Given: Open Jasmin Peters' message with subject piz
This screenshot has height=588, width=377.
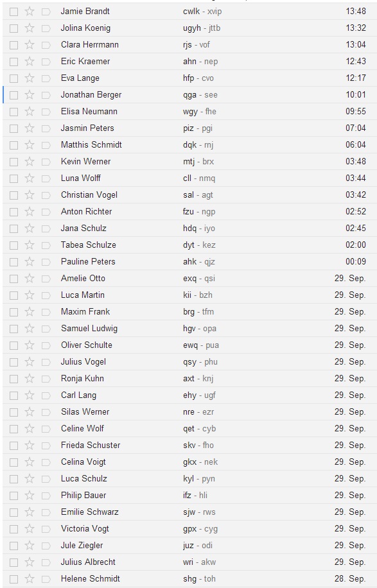Looking at the screenshot, I should (x=190, y=128).
